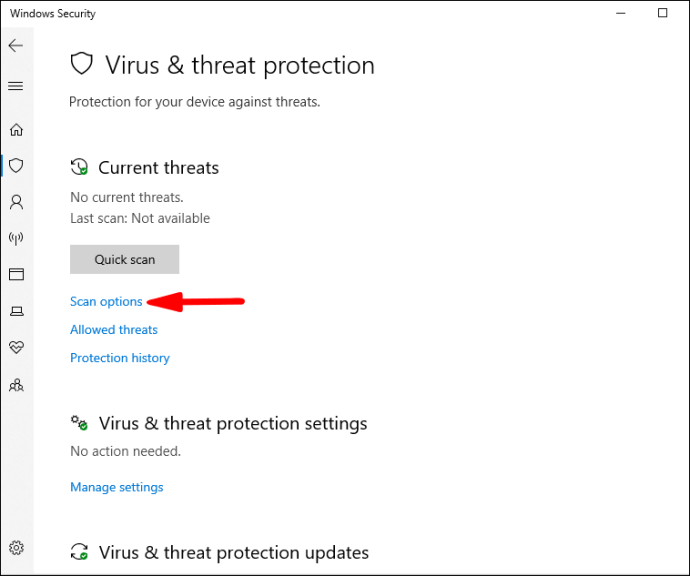Open Account protection person icon
Viewport: 690px width, 576px height.
(16, 202)
